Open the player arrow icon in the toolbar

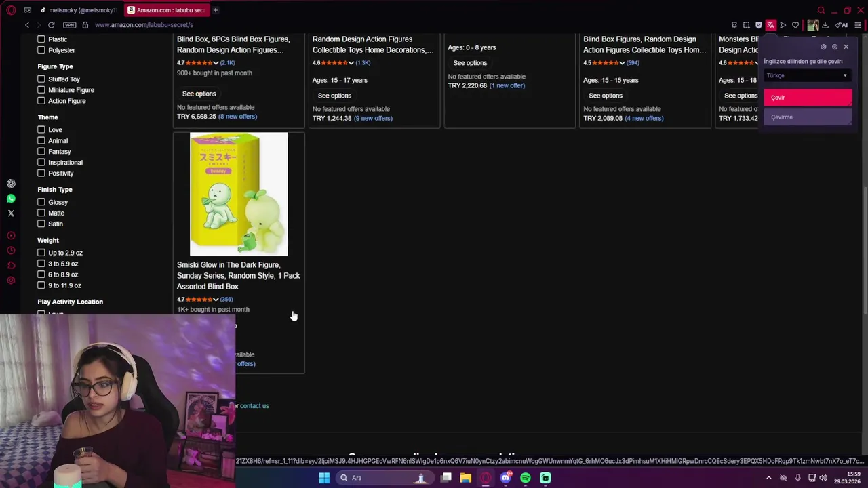783,25
